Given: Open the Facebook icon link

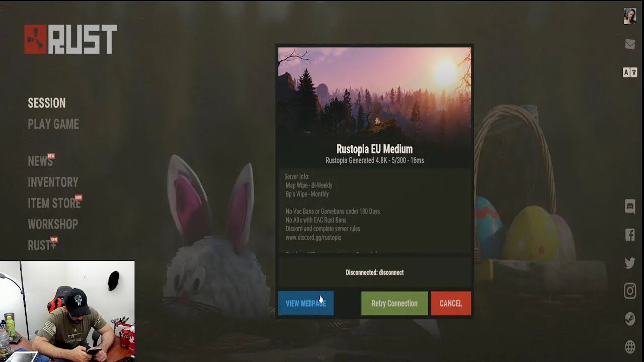Looking at the screenshot, I should [630, 234].
